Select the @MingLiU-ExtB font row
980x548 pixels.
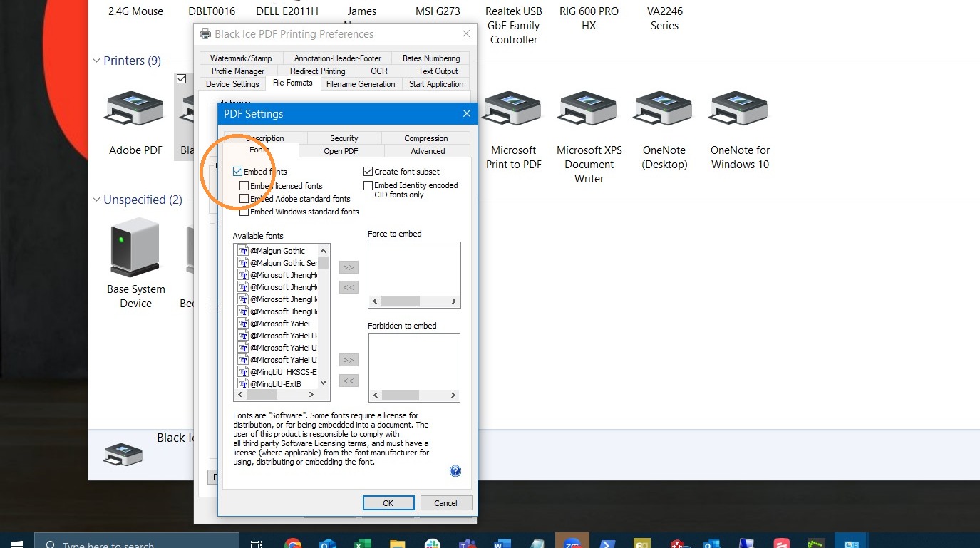[277, 384]
